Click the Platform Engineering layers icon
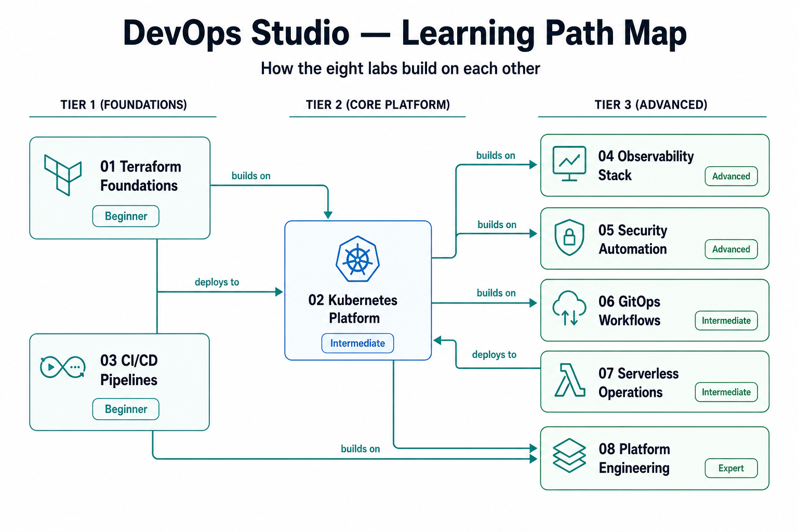Image resolution: width=798 pixels, height=532 pixels. (x=569, y=456)
